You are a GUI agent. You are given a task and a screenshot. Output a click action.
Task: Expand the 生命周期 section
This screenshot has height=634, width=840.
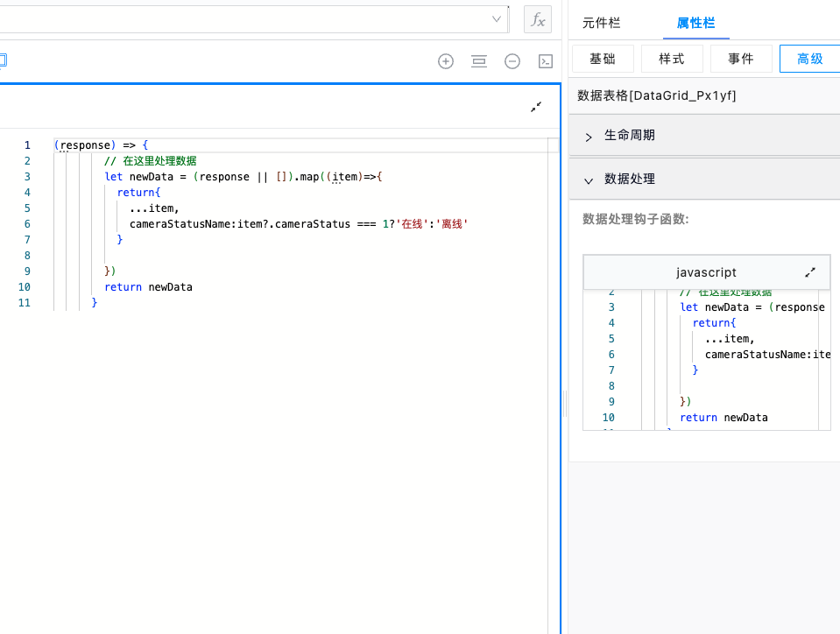[x=704, y=136]
